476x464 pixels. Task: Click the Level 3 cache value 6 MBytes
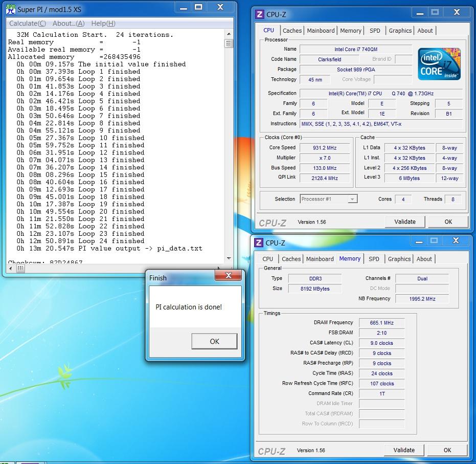click(x=409, y=178)
